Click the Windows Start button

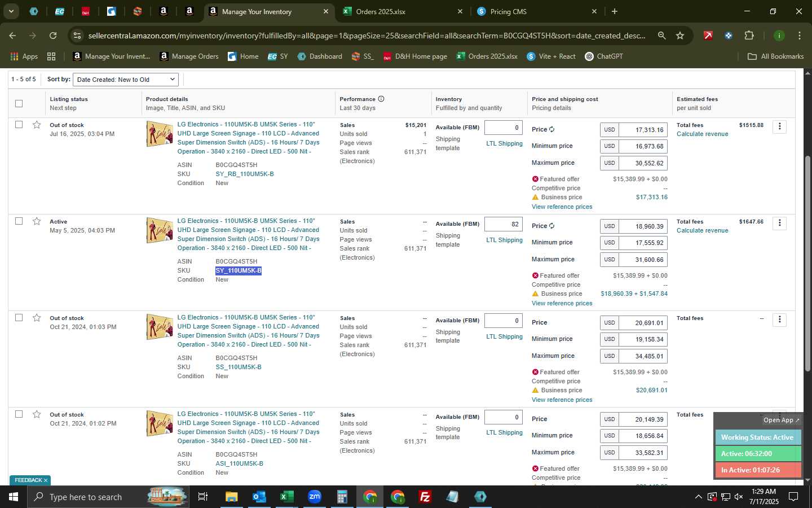pos(14,497)
